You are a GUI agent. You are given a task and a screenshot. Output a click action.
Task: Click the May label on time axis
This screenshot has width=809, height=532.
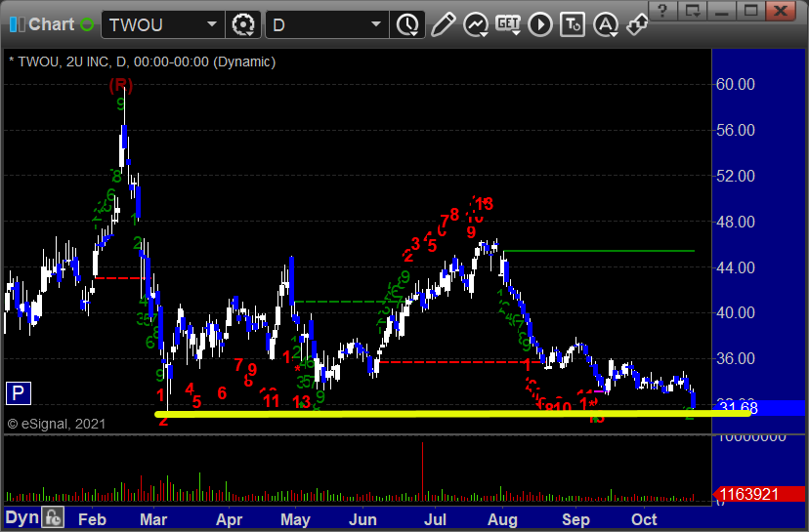click(x=295, y=519)
